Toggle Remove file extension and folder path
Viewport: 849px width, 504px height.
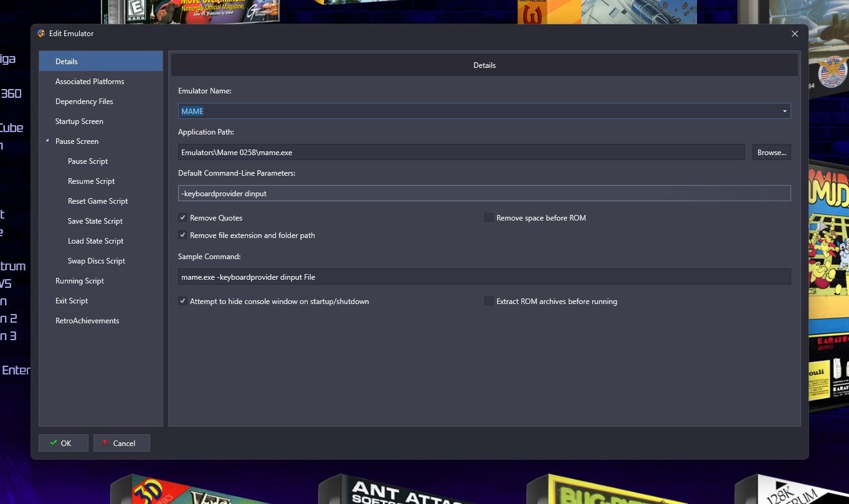[x=183, y=235]
